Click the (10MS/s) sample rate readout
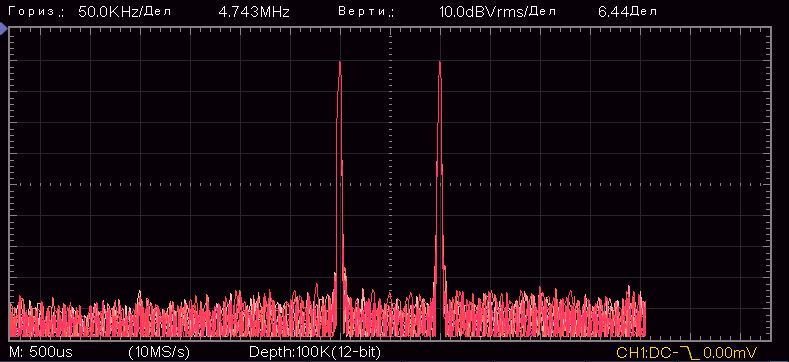Screen dimensions: 789x362 click(x=159, y=351)
